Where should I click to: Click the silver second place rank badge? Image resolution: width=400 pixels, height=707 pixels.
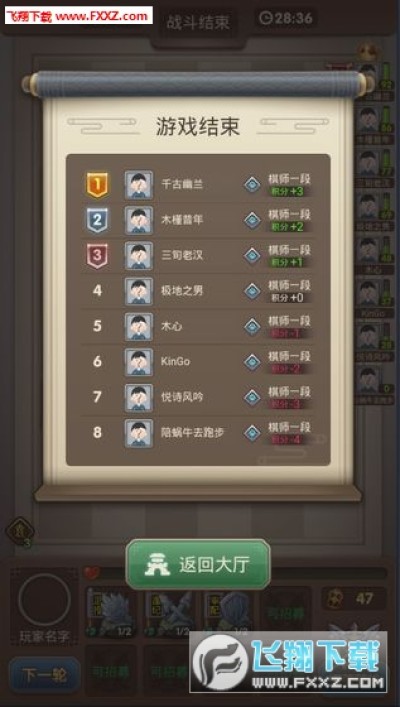pyautogui.click(x=97, y=220)
